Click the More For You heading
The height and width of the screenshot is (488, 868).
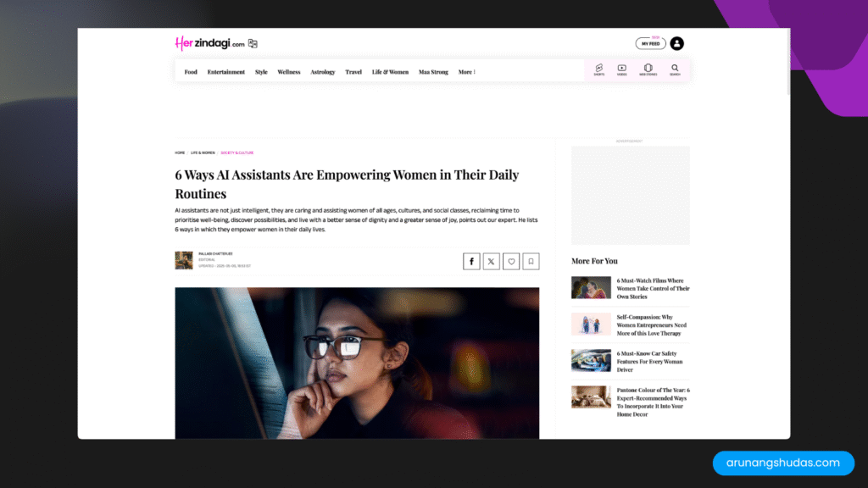click(x=594, y=261)
